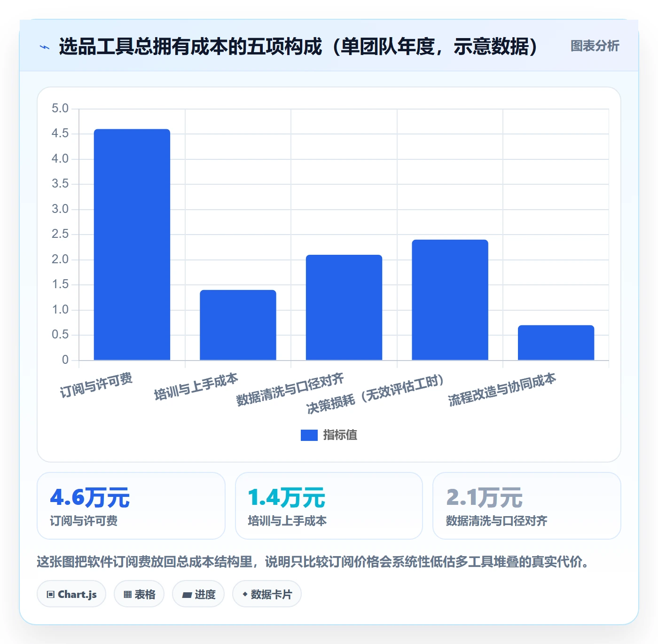Select the 表格 tag
Image resolution: width=658 pixels, height=644 pixels.
tap(139, 594)
